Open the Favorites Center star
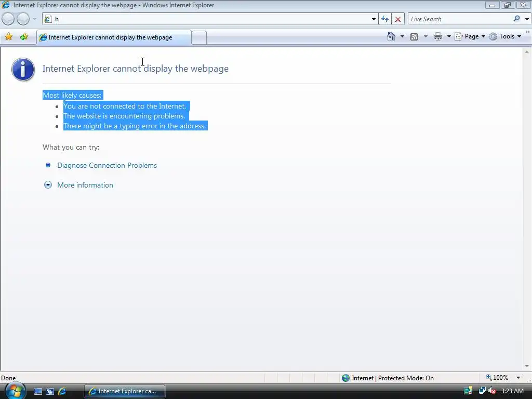This screenshot has width=532, height=399. pyautogui.click(x=9, y=37)
